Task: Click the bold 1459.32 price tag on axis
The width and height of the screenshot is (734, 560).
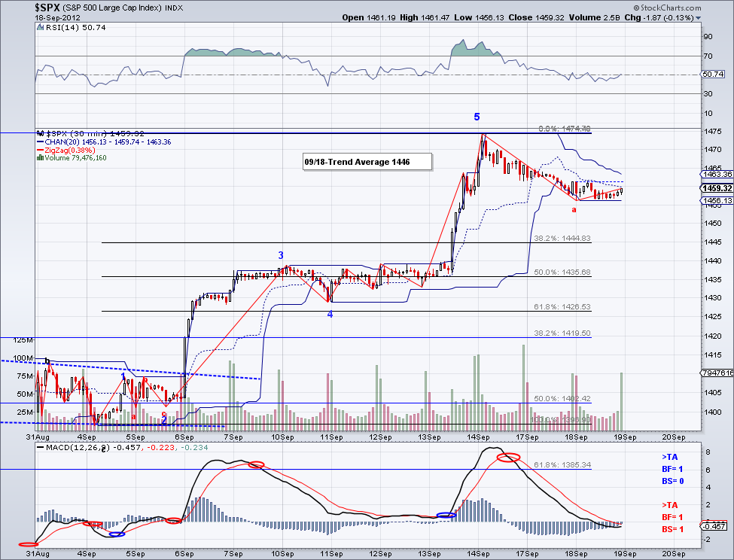Action: pyautogui.click(x=717, y=188)
